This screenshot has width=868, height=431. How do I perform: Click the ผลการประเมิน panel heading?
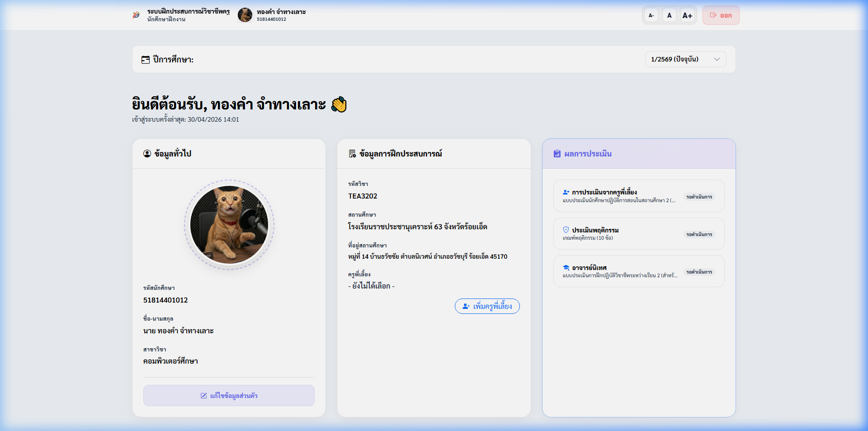pyautogui.click(x=588, y=154)
